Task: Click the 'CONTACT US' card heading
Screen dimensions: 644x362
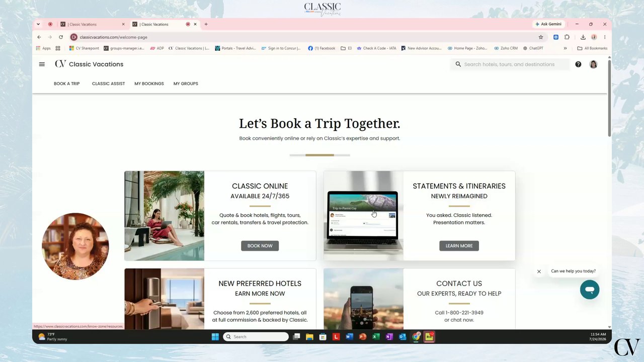Action: pos(459,284)
